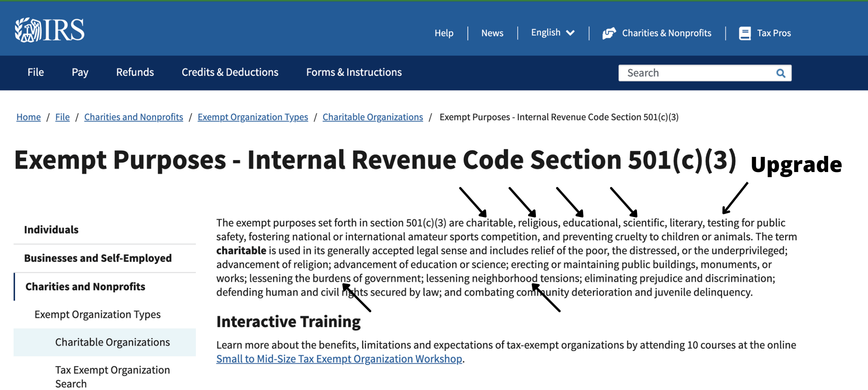The image size is (868, 390).
Task: Open the Pay menu
Action: 80,72
